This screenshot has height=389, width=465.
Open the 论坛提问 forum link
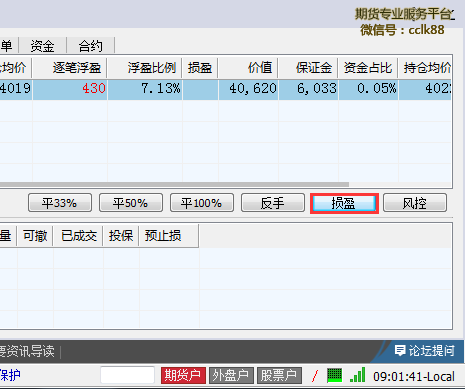425,351
